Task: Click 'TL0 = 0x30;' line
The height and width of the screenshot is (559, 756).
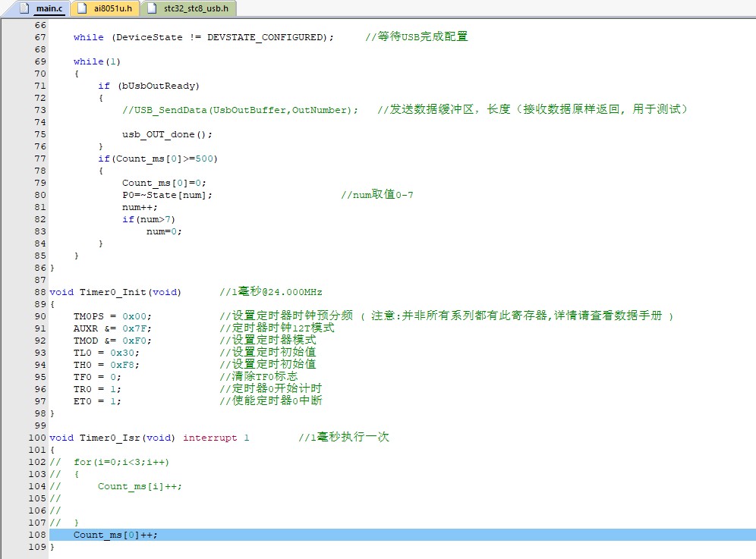Action: (106, 353)
